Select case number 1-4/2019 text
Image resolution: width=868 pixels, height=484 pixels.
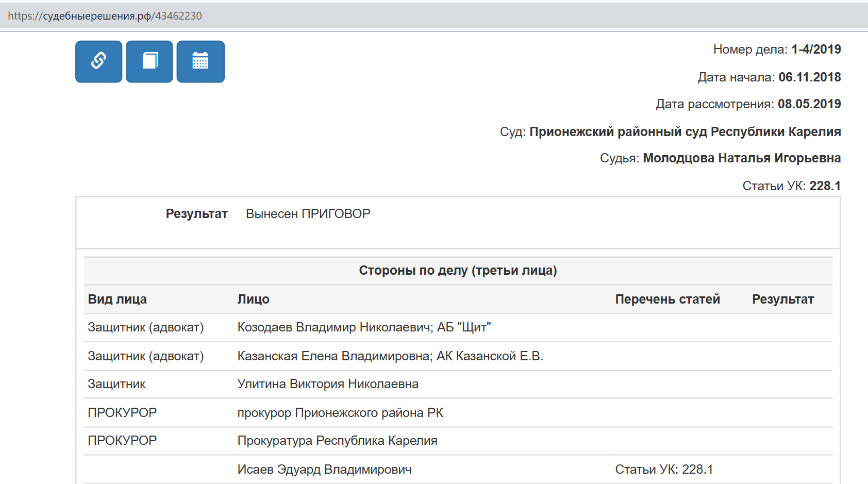[x=816, y=49]
